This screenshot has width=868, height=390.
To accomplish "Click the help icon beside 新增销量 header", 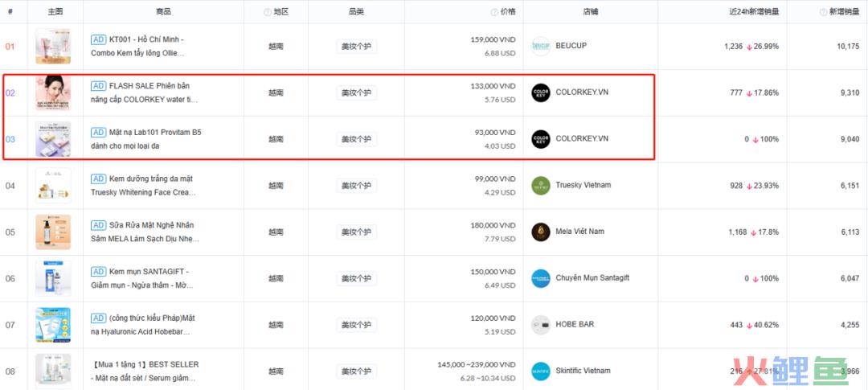I will point(823,12).
